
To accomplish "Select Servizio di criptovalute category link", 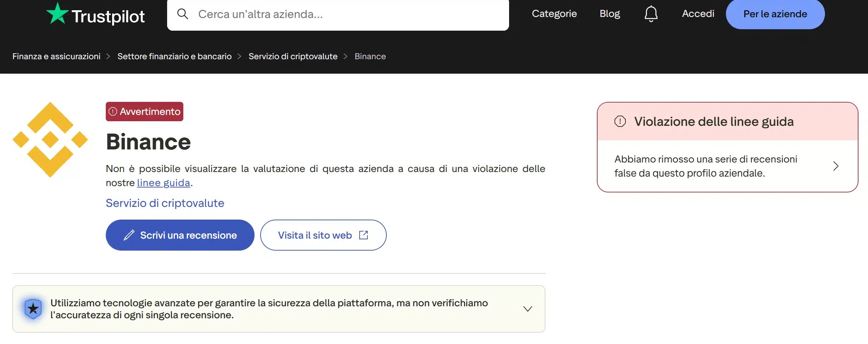I will pyautogui.click(x=165, y=203).
